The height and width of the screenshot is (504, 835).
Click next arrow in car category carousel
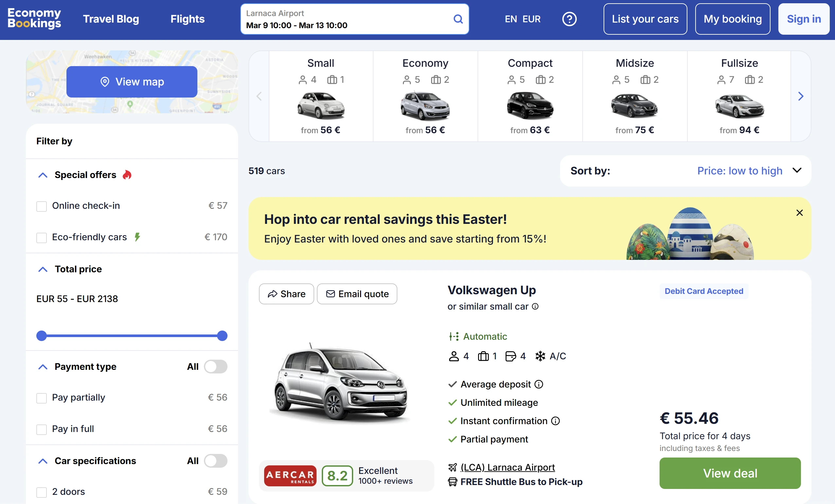[800, 96]
